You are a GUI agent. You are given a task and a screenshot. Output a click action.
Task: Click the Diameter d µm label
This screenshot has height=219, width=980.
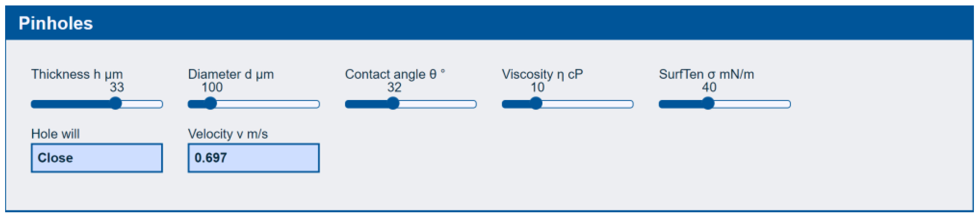point(231,74)
